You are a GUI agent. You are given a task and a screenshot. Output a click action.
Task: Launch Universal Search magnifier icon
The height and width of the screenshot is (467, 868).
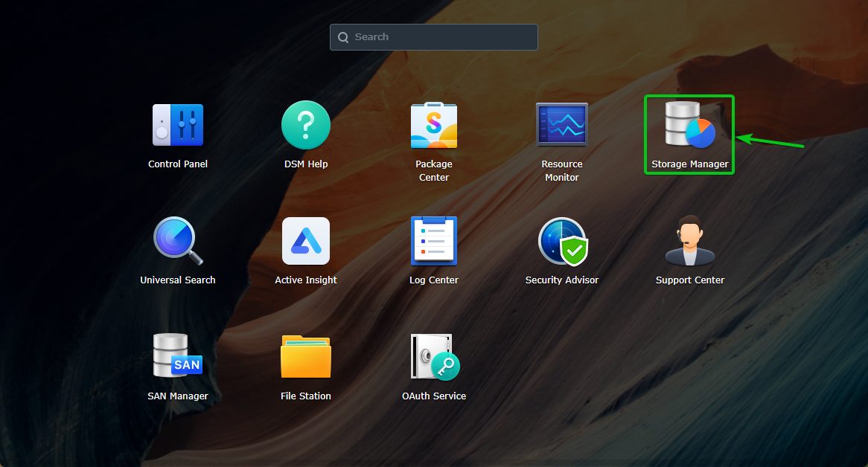[178, 241]
